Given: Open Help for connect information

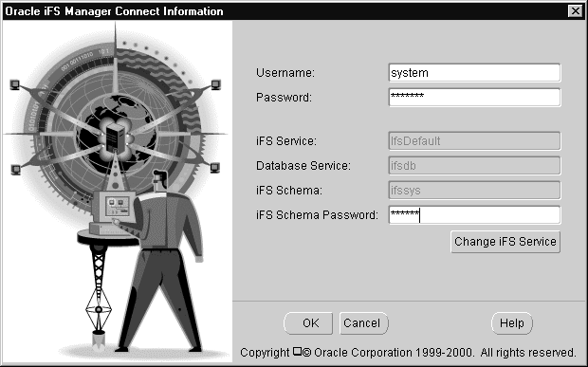Looking at the screenshot, I should [512, 323].
